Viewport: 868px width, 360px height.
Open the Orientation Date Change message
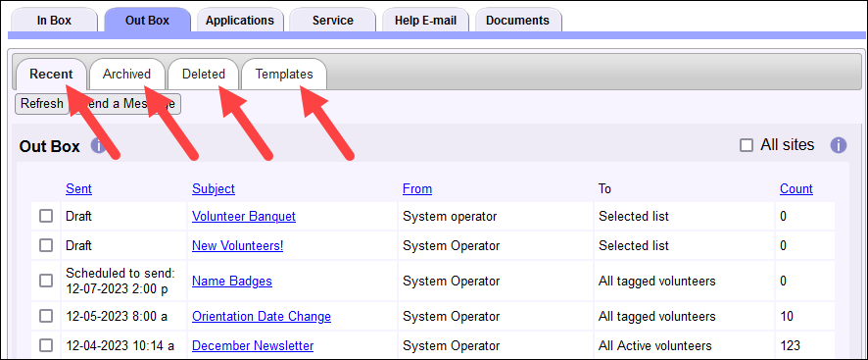262,316
